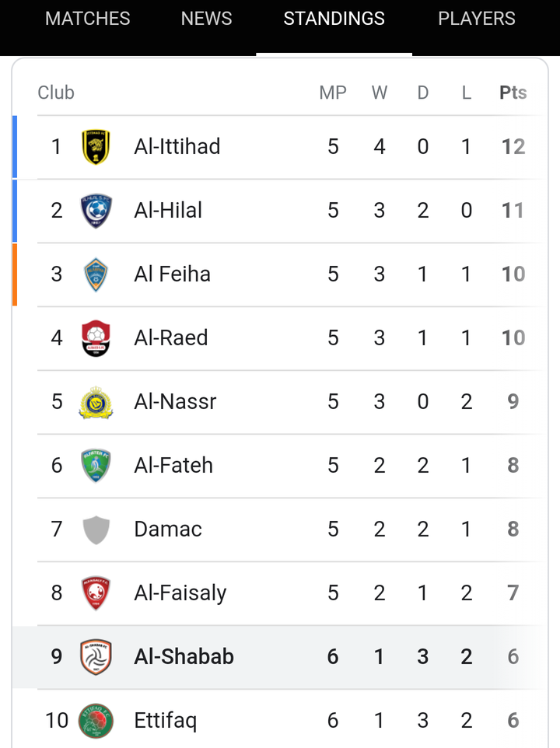This screenshot has width=560, height=748.
Task: Select the Standings tab
Action: 334,19
